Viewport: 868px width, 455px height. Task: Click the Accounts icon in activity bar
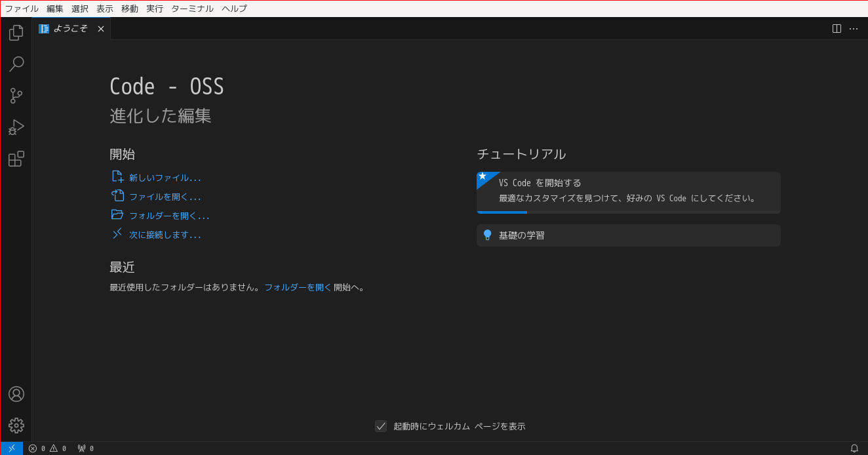click(x=16, y=394)
